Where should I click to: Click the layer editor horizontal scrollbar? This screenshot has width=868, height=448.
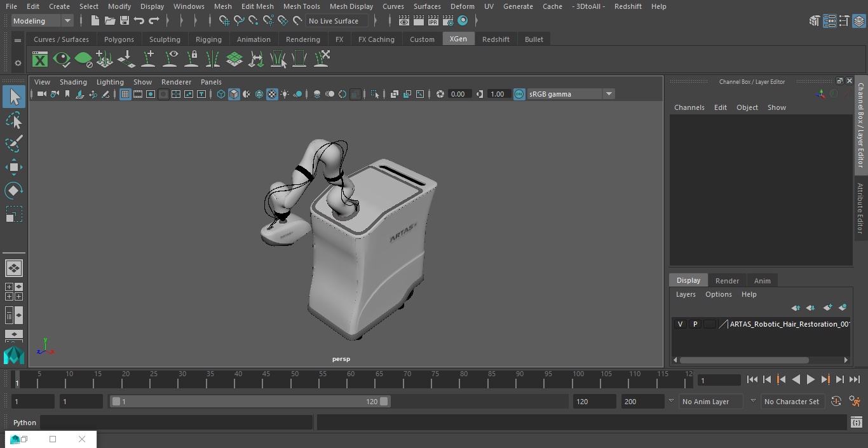click(x=744, y=360)
